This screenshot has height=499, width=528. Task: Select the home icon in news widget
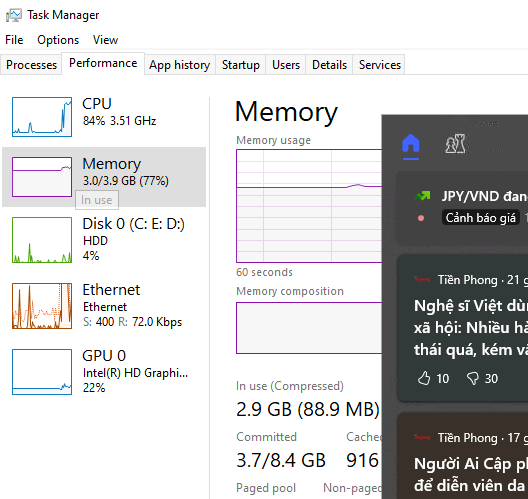point(410,143)
